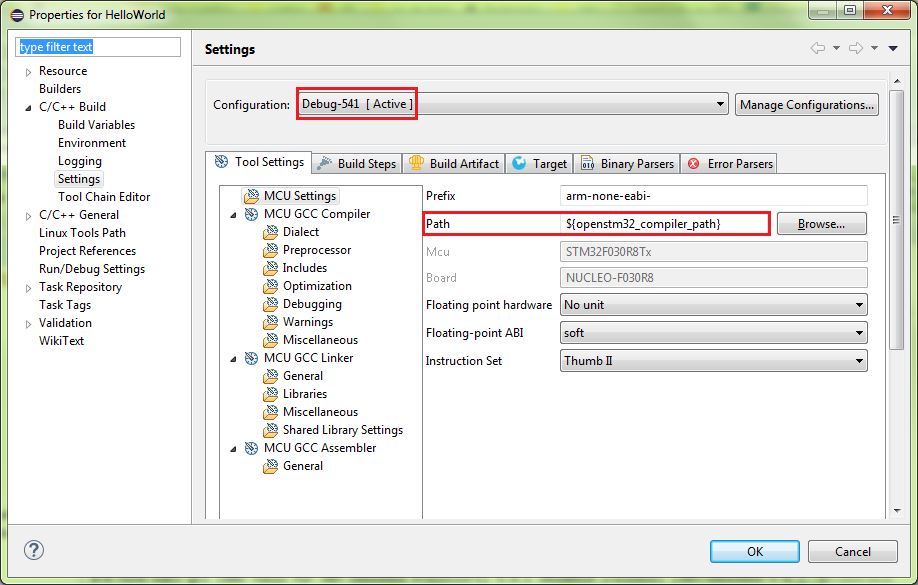The image size is (918, 585).
Task: Click the Tool Settings tab icon
Action: 221,162
